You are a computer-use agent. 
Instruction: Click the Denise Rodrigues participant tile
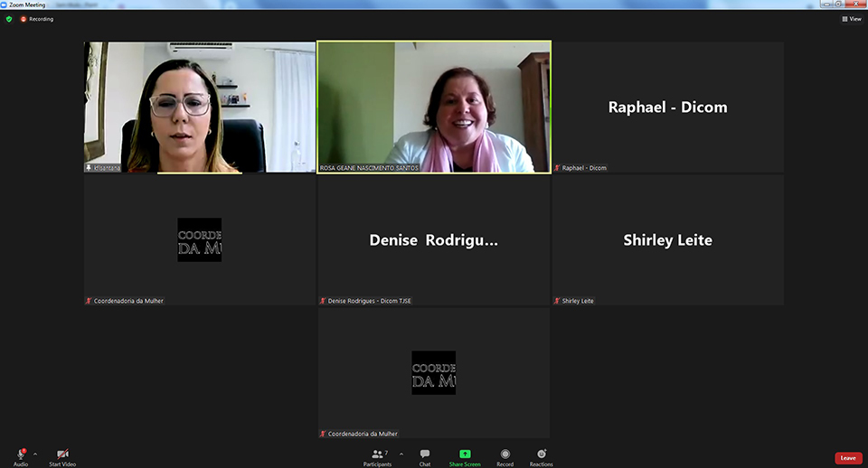tap(434, 239)
